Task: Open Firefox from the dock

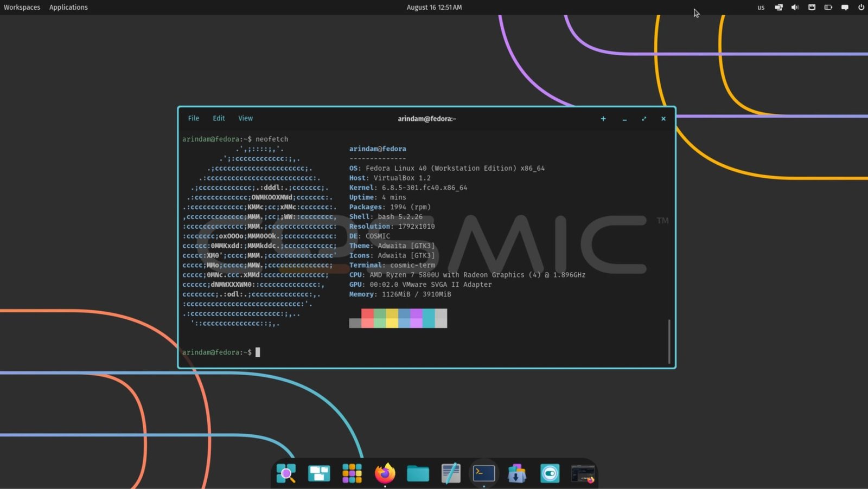Action: [385, 473]
